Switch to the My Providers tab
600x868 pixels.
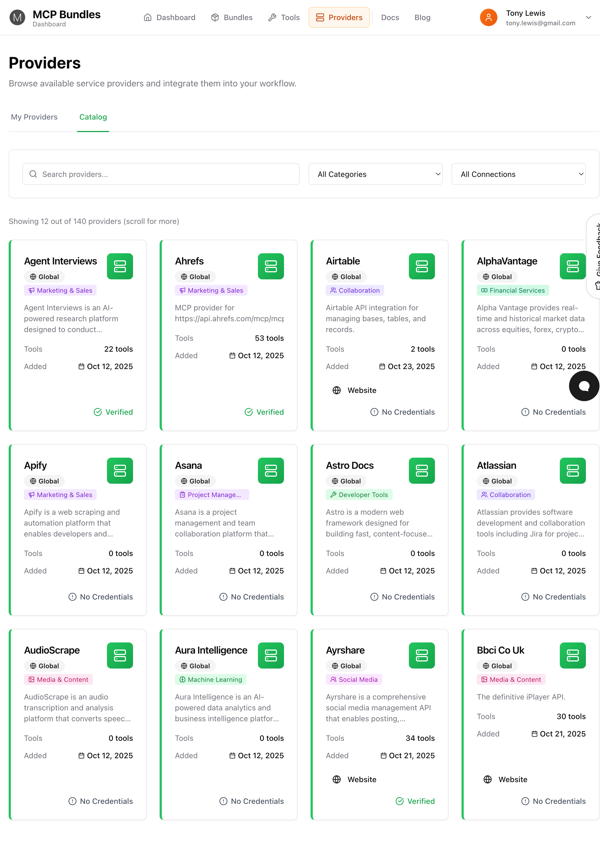(34, 117)
